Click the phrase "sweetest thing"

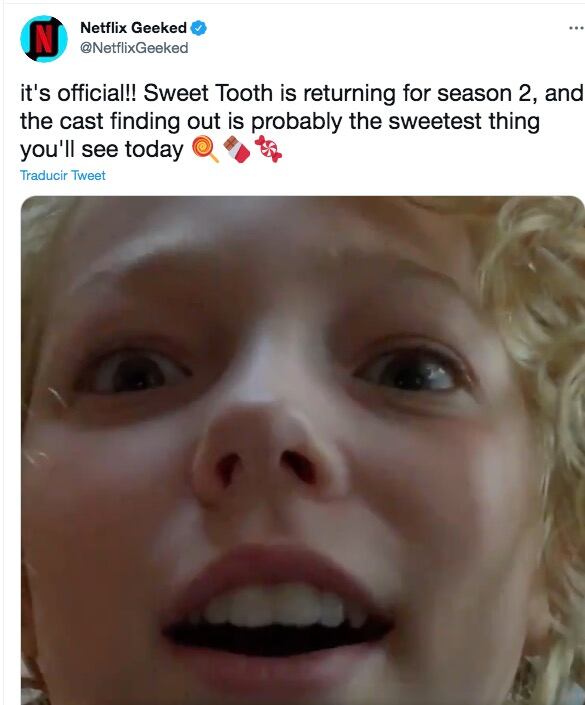point(464,121)
